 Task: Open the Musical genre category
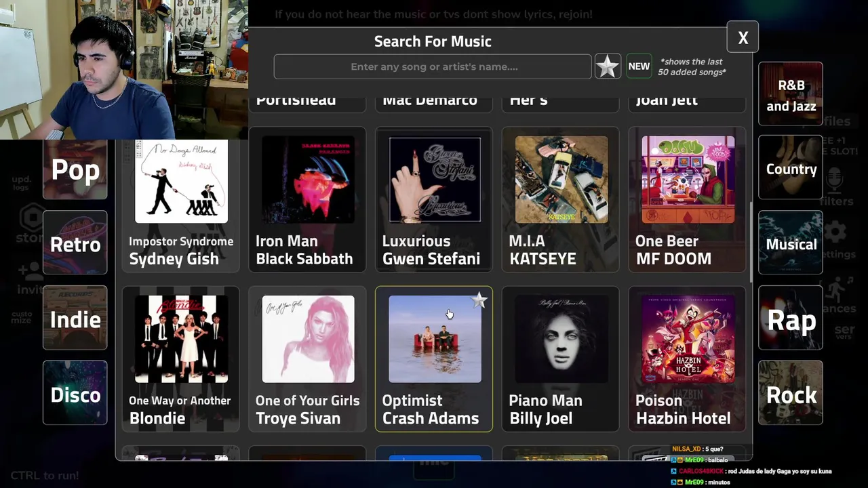tap(791, 243)
